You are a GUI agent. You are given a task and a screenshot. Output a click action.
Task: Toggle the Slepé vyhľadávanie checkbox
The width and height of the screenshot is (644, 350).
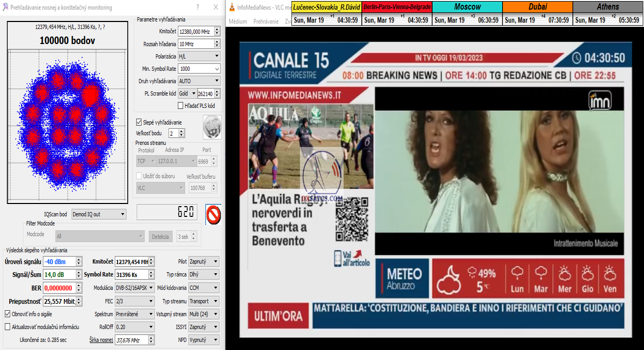[x=139, y=122]
